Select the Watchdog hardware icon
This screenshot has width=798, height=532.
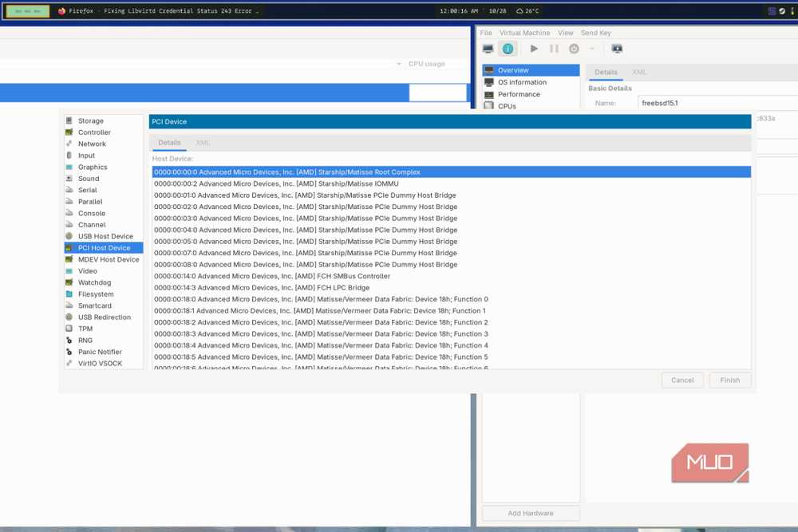pos(69,282)
